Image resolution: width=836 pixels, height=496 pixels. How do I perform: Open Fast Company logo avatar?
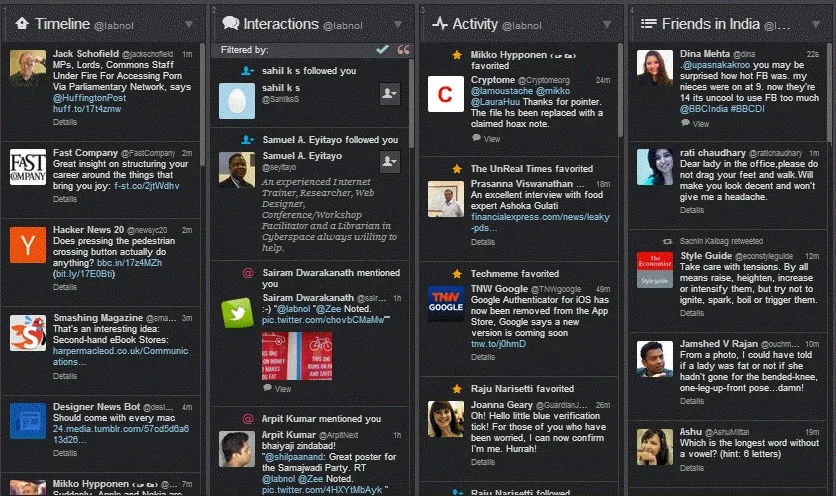(x=28, y=167)
